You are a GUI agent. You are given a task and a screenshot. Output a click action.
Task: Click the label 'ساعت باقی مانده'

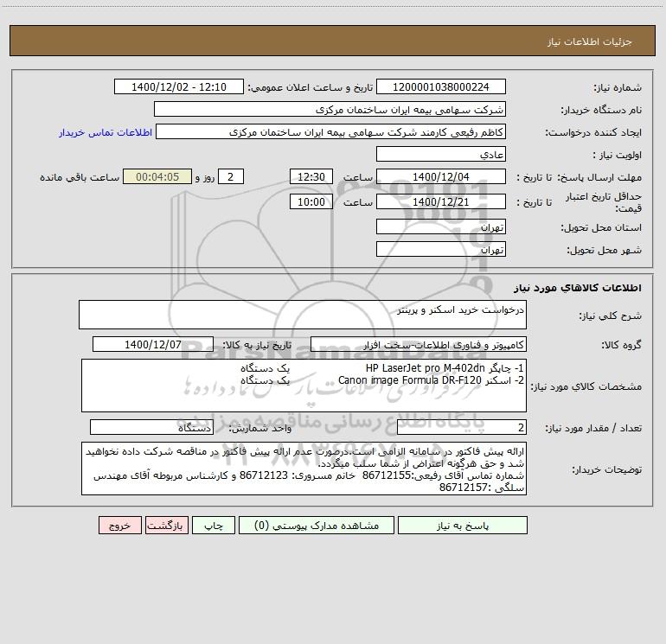[x=80, y=177]
